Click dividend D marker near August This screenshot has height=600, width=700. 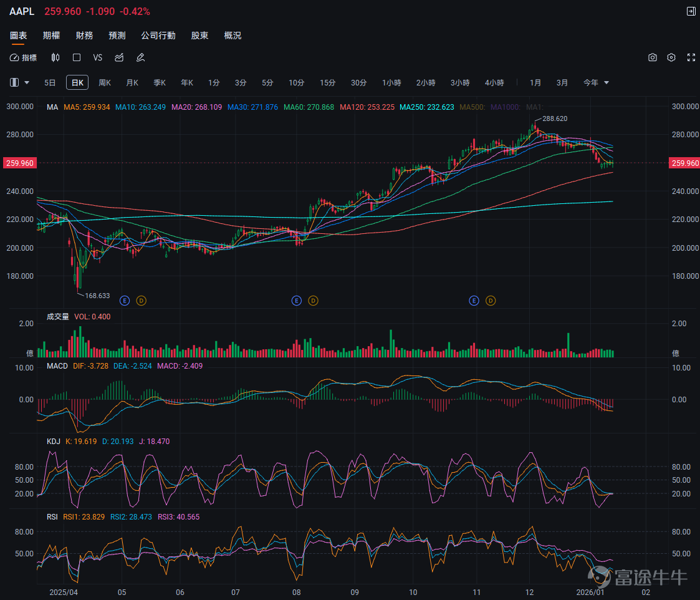point(313,301)
